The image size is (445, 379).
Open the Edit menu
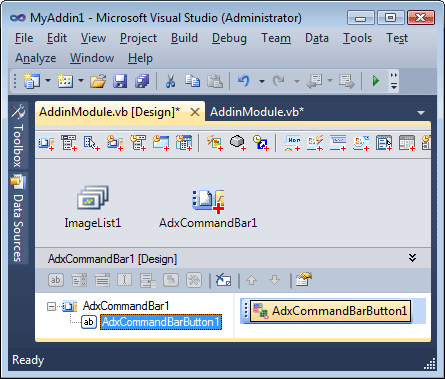tap(57, 38)
